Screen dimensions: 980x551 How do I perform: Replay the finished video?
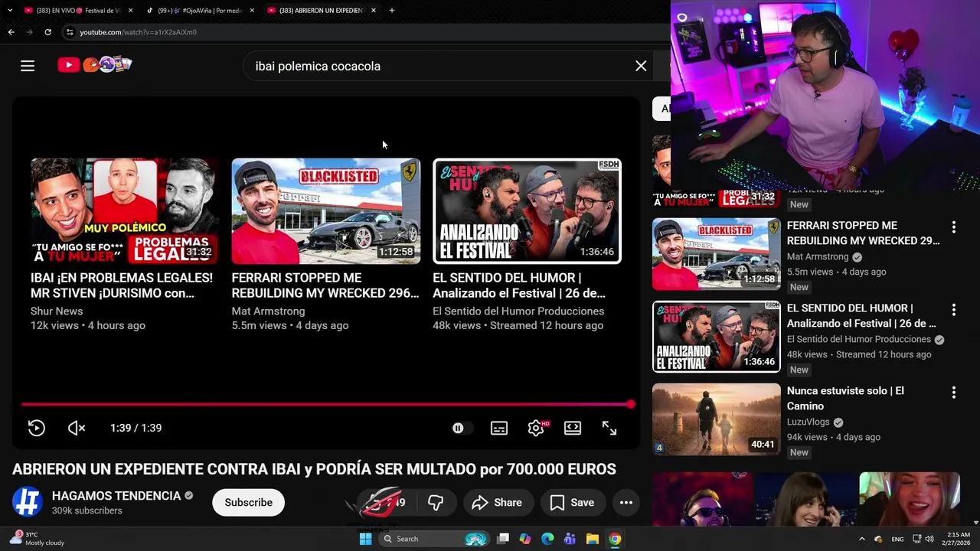click(37, 428)
